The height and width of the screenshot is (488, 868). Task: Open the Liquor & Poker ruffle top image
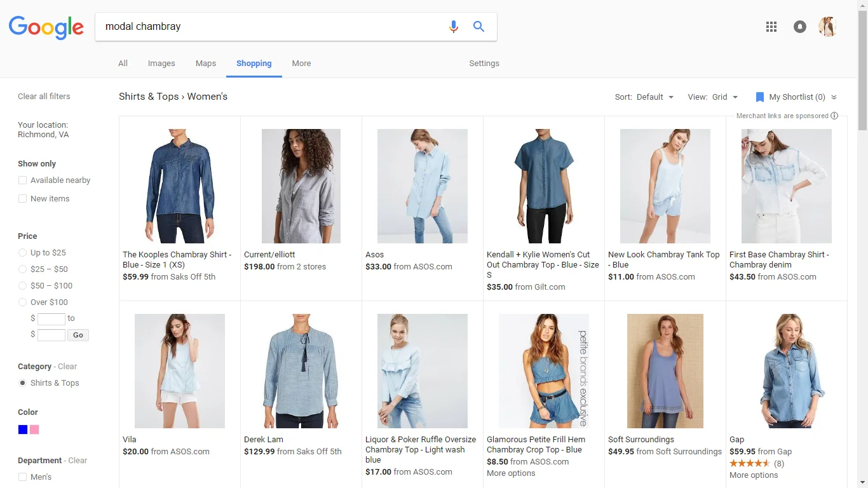(423, 371)
